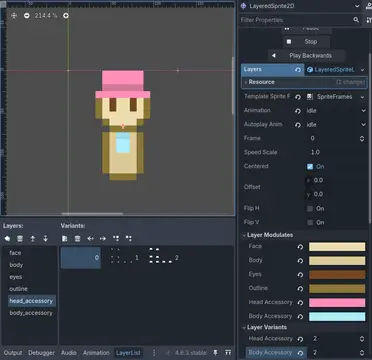Expand the Resource section
Image resolution: width=372 pixels, height=360 pixels.
(x=304, y=82)
